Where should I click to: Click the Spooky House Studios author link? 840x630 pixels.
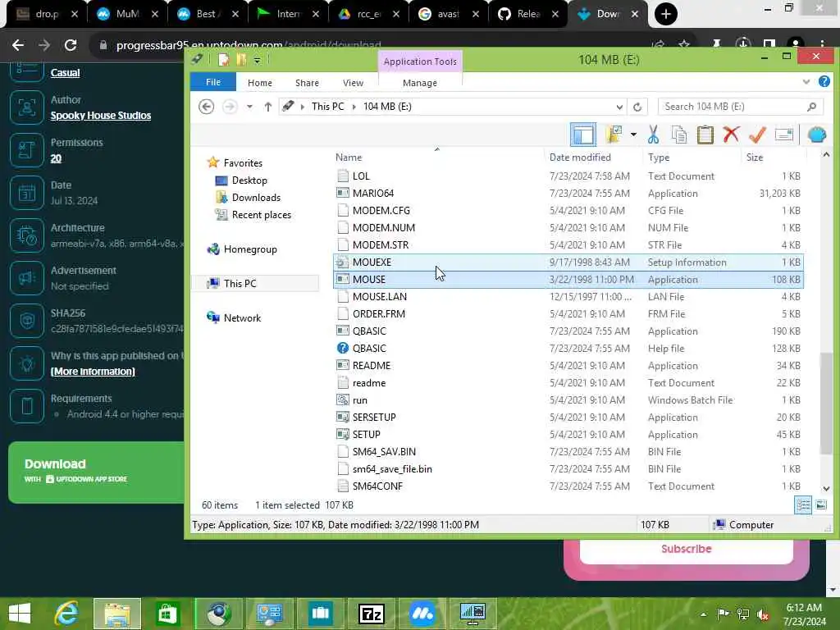point(101,116)
